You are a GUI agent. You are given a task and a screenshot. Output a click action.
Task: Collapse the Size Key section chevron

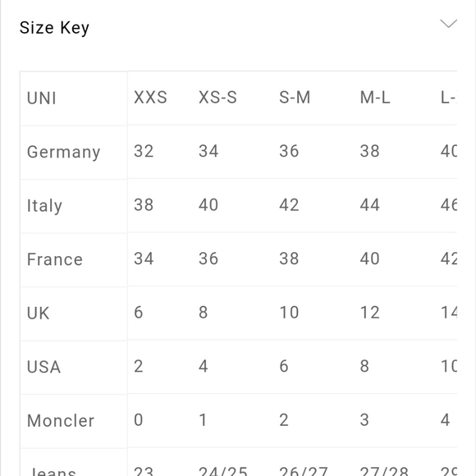(x=448, y=24)
